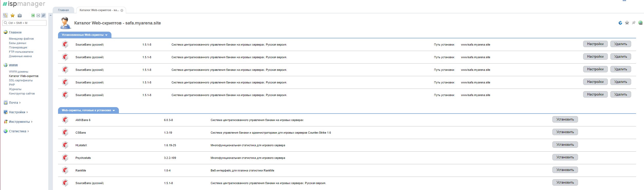Expand the Настройки section arrow

27,112
